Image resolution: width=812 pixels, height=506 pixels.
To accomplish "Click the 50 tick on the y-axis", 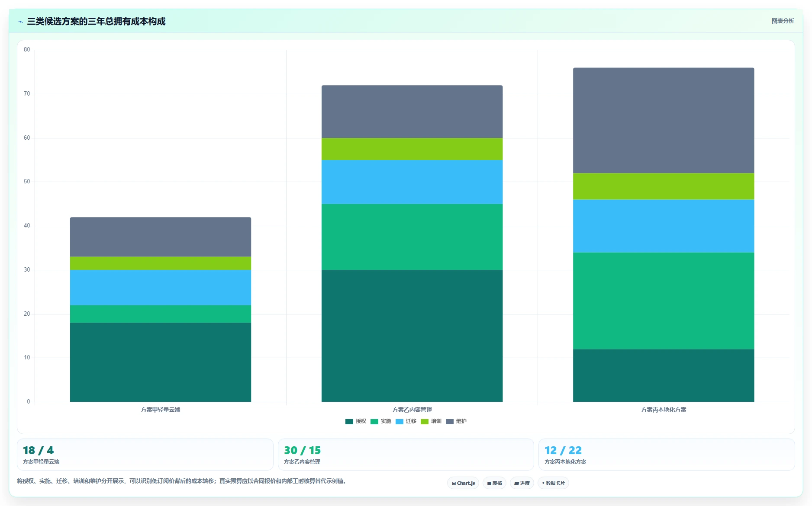I will (27, 182).
